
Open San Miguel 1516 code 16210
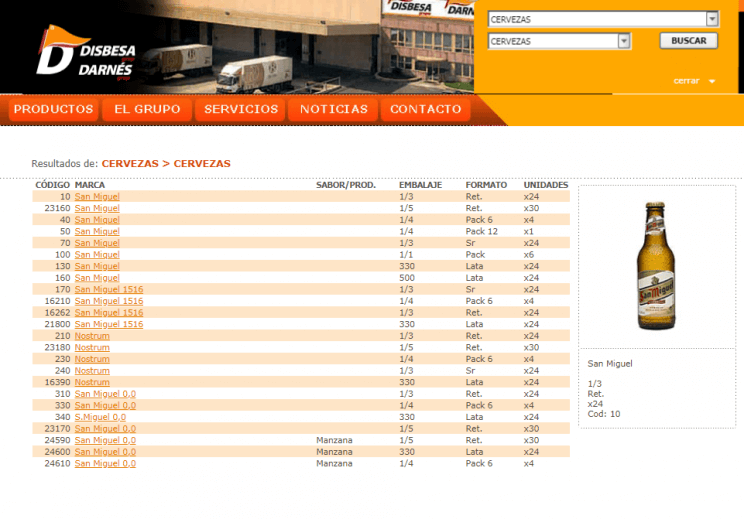(109, 301)
